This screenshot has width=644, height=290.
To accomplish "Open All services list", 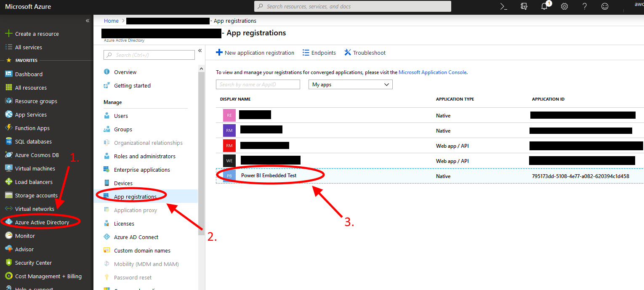I will click(24, 47).
